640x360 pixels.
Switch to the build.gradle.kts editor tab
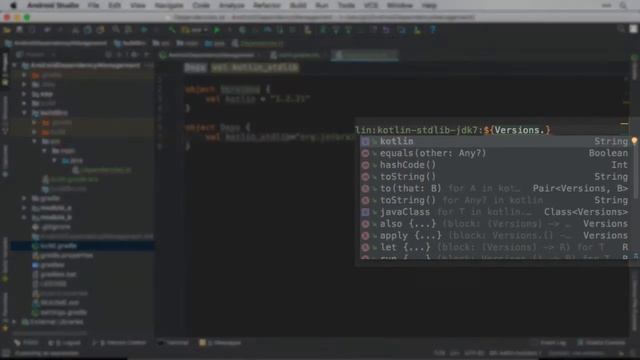[299, 55]
